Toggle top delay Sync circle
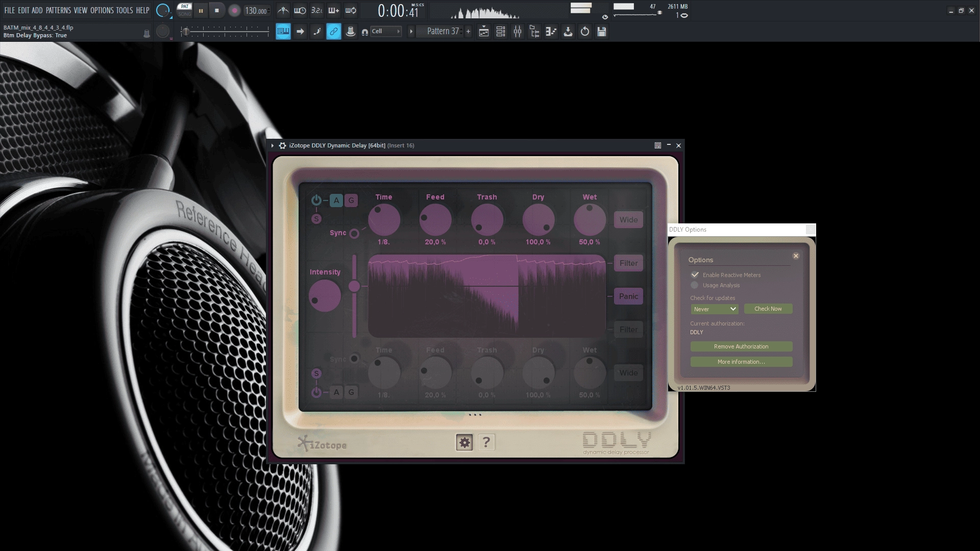Viewport: 980px width, 551px height. (x=354, y=233)
